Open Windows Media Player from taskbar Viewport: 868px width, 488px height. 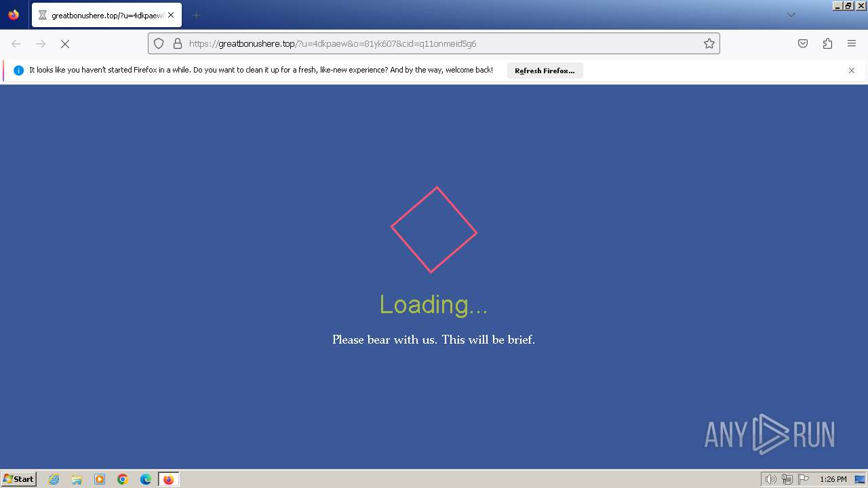pyautogui.click(x=100, y=479)
